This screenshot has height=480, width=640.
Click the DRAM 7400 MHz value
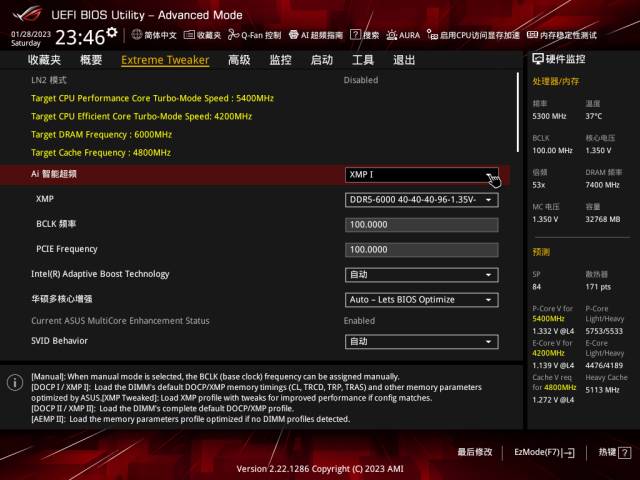click(x=602, y=185)
